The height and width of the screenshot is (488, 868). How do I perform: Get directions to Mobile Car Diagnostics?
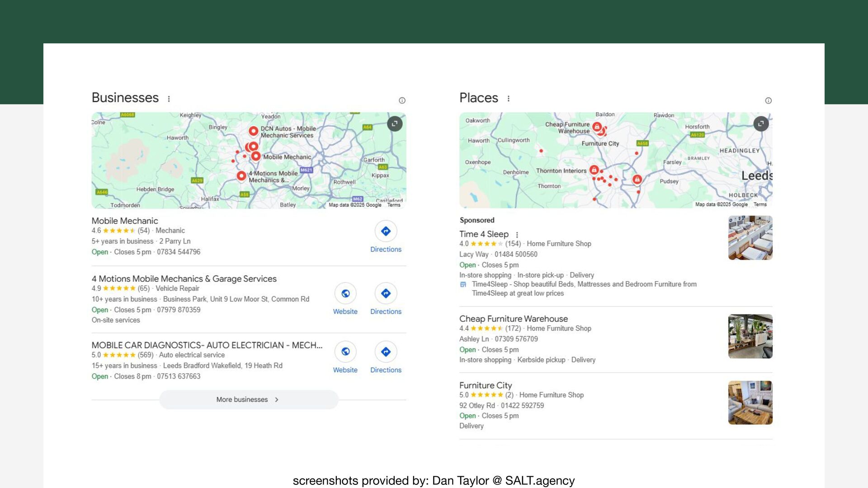pos(386,352)
